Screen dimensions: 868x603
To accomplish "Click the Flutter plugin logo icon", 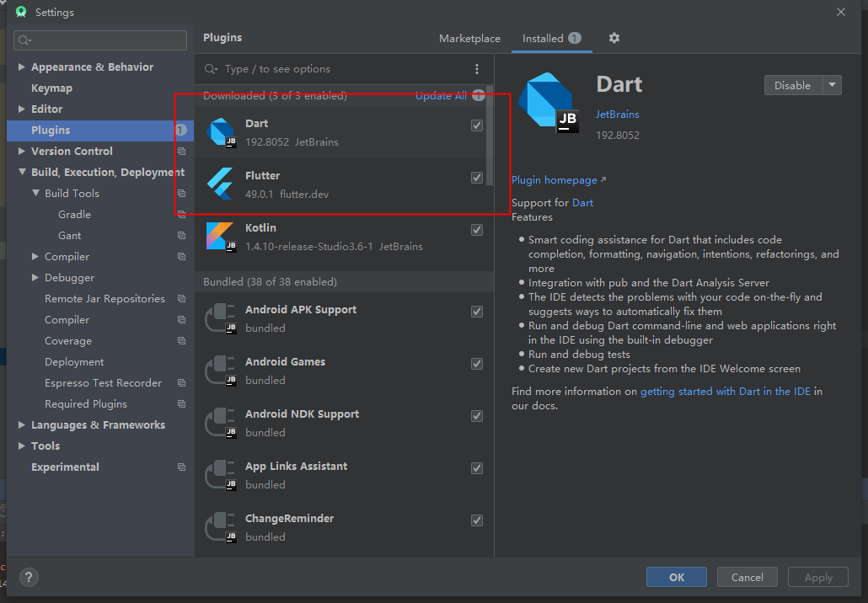I will (x=221, y=184).
